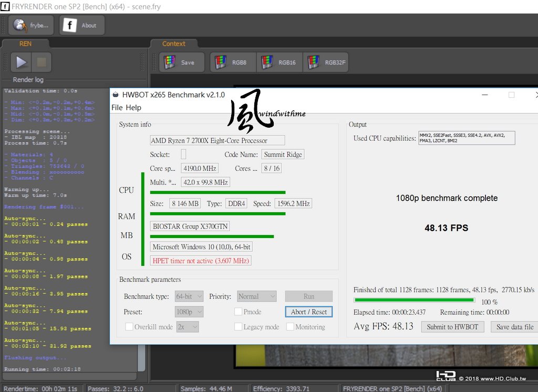
Task: Open the File menu
Action: 117,107
